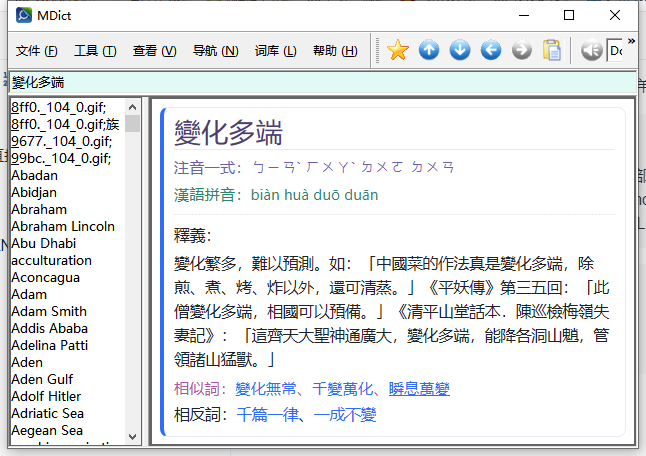
Task: Open the 千篇一律 antonym link
Action: tap(269, 413)
